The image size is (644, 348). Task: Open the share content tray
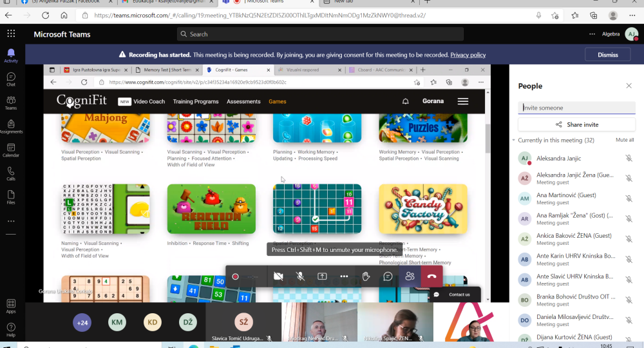(323, 276)
